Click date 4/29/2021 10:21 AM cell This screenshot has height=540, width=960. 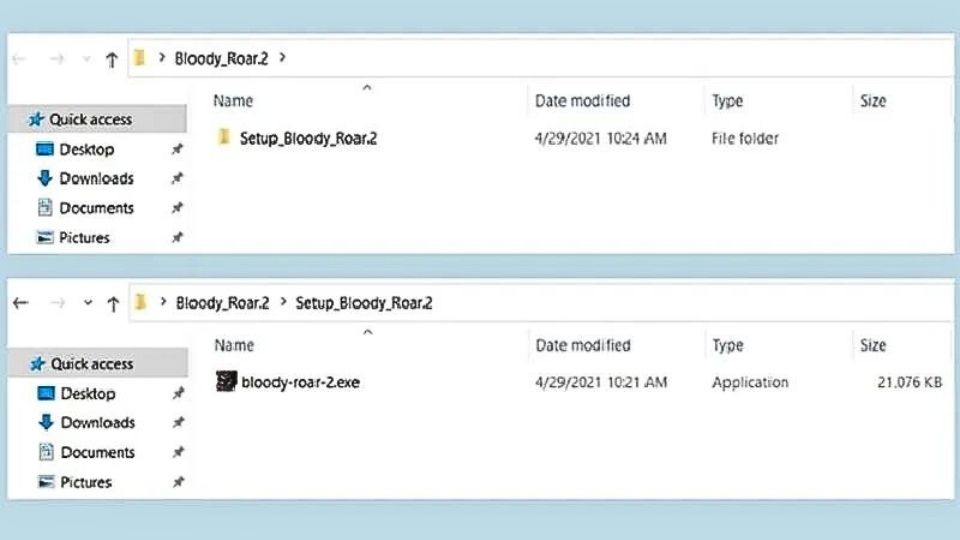click(x=601, y=383)
